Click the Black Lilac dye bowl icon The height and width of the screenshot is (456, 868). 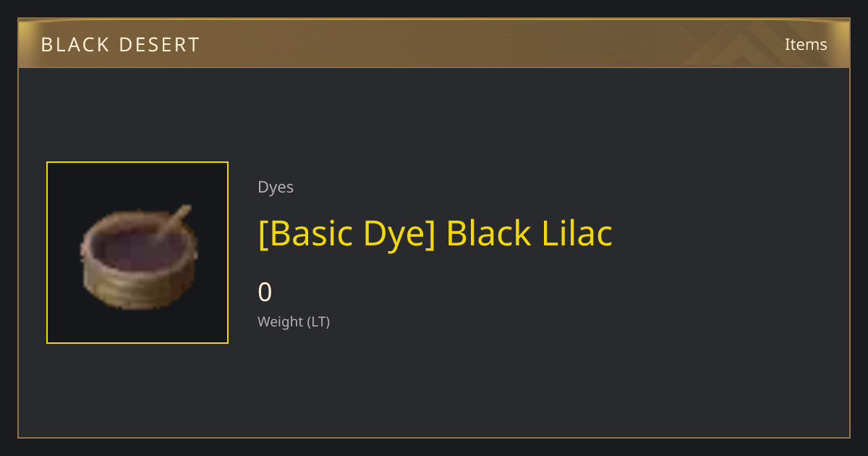(x=137, y=257)
